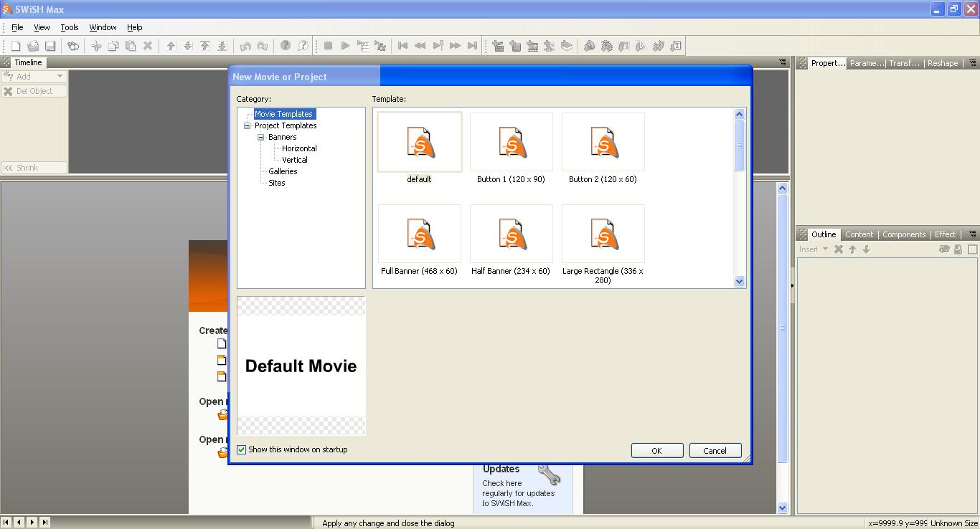Click the Paste toolbar icon
Viewport: 980px width, 529px height.
coord(131,46)
